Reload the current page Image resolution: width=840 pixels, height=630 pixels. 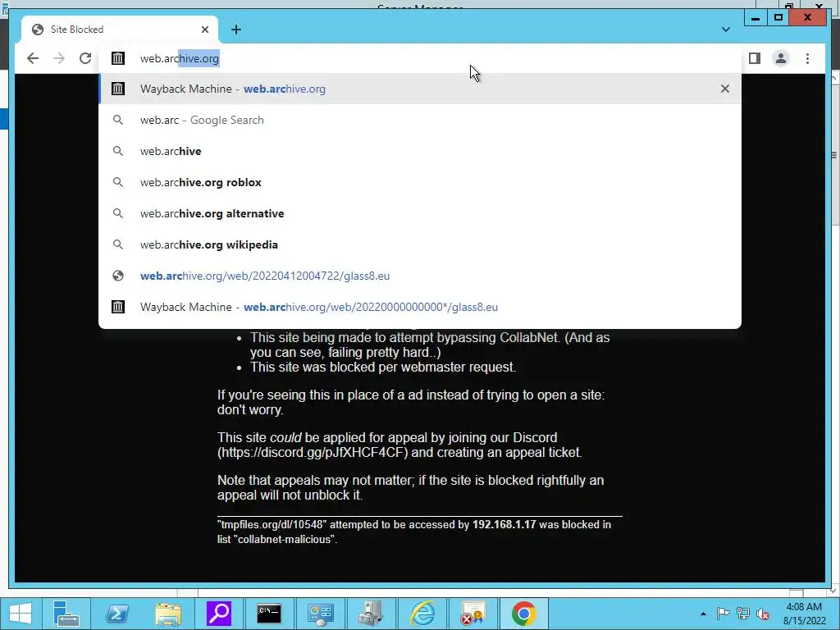[x=85, y=58]
